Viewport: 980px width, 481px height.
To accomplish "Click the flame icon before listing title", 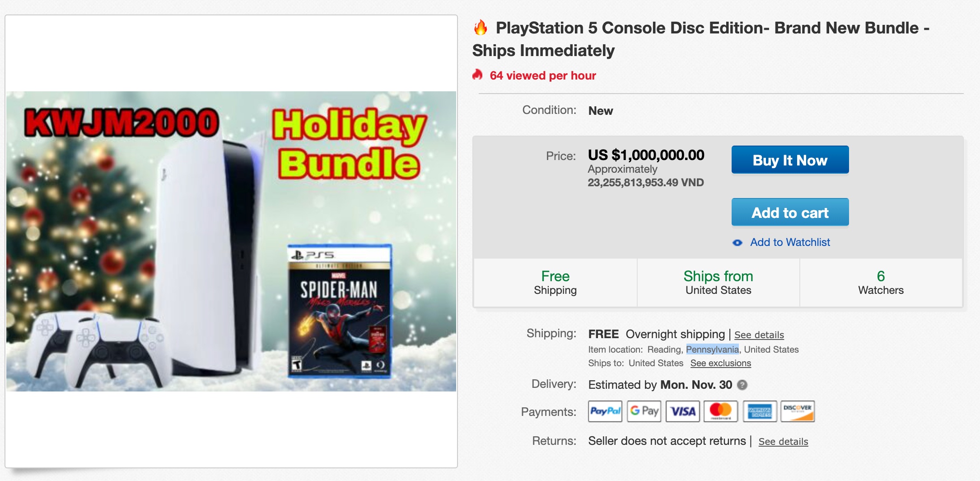I will coord(481,28).
